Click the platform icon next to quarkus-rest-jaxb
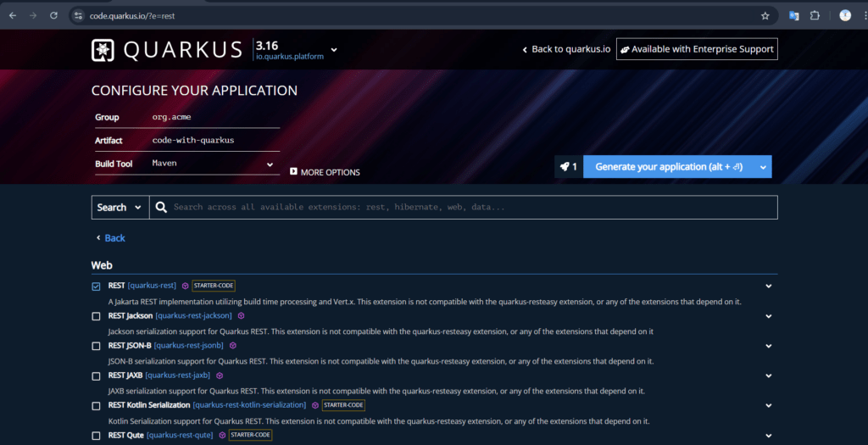 [220, 375]
